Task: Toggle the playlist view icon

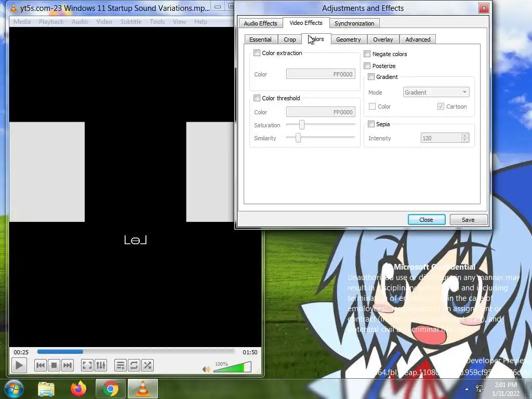Action: pos(120,365)
